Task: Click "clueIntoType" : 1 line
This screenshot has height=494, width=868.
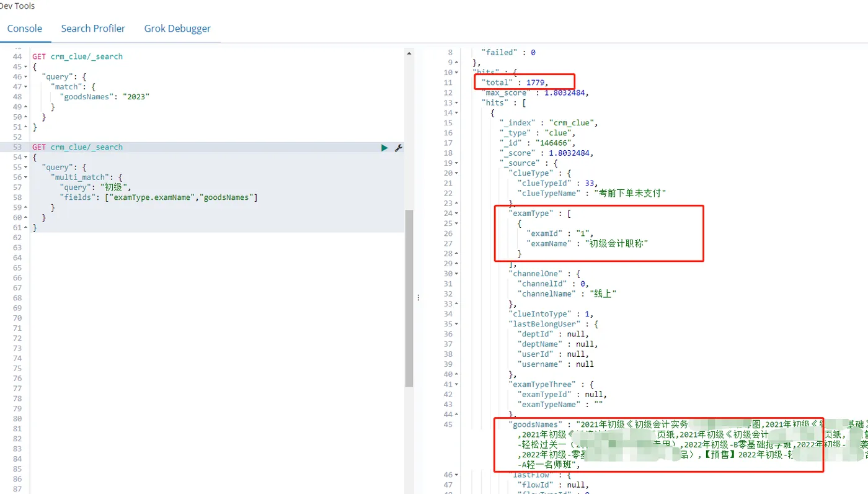Action: pyautogui.click(x=551, y=314)
